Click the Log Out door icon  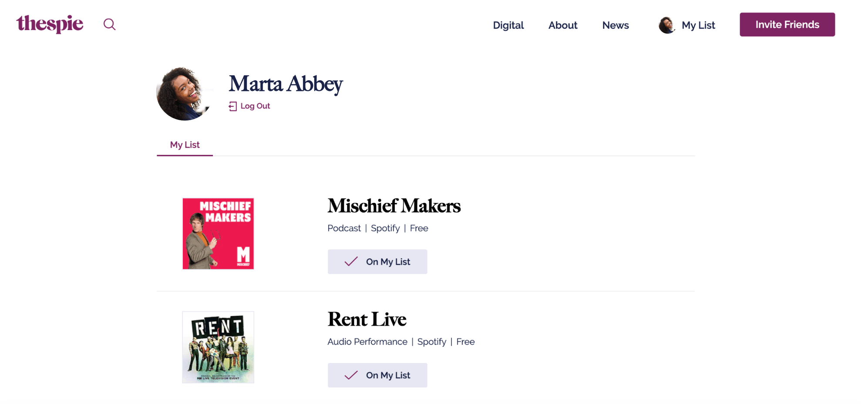[233, 106]
